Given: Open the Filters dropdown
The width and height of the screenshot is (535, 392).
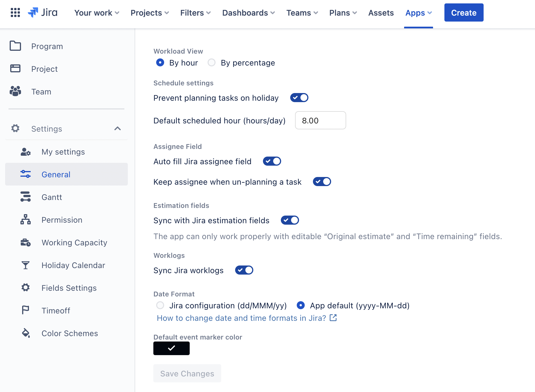Looking at the screenshot, I should tap(195, 13).
